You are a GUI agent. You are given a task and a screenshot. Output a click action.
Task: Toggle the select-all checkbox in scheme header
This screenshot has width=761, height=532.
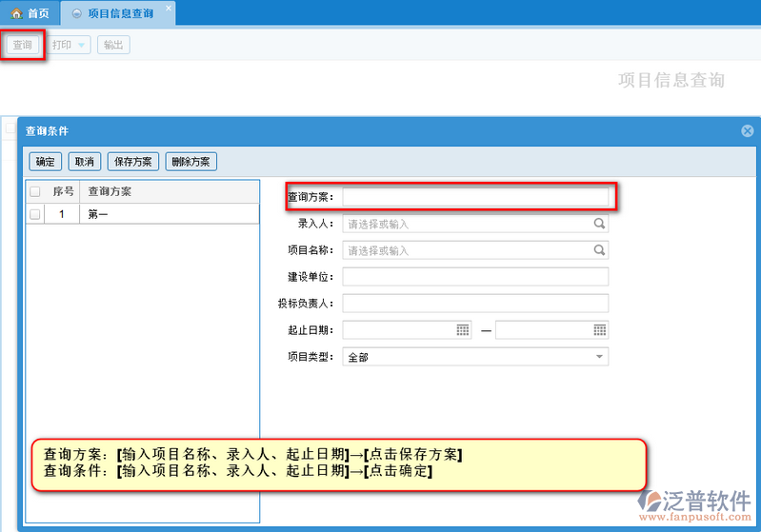(35, 191)
